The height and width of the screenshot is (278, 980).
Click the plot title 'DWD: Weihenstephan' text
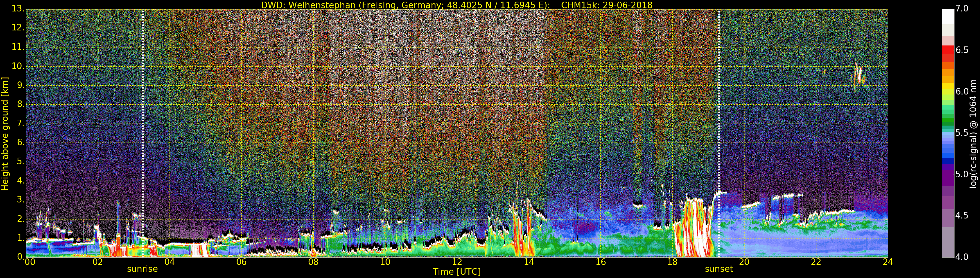pos(308,5)
